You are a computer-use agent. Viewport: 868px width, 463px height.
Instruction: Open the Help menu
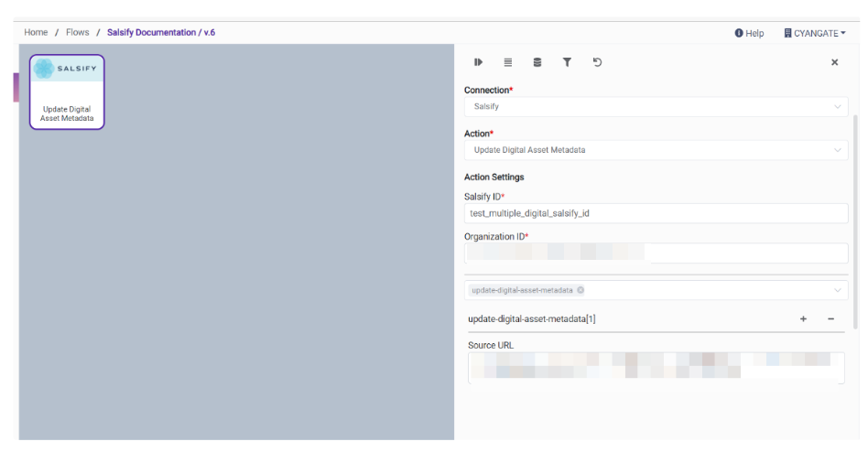(x=749, y=33)
